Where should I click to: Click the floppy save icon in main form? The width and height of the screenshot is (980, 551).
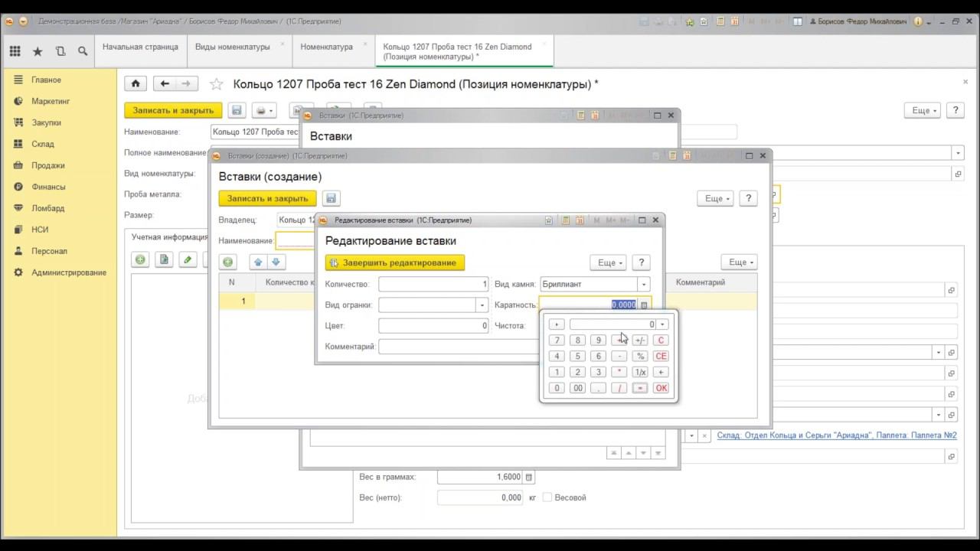[x=237, y=110]
